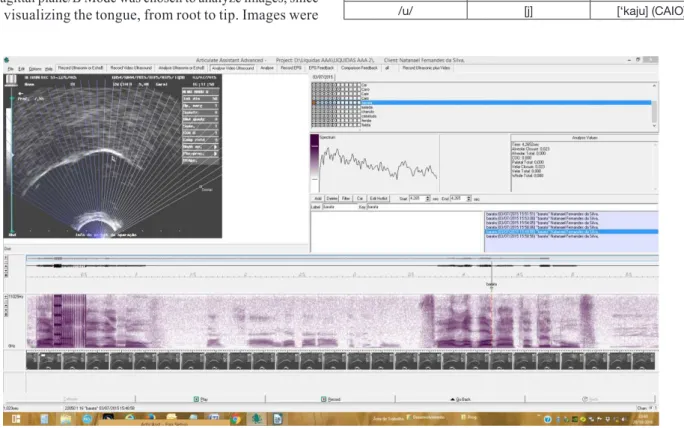This screenshot has width=684, height=428.
Task: Switch to Record Ultrasonic or EchoB tab
Action: point(80,68)
